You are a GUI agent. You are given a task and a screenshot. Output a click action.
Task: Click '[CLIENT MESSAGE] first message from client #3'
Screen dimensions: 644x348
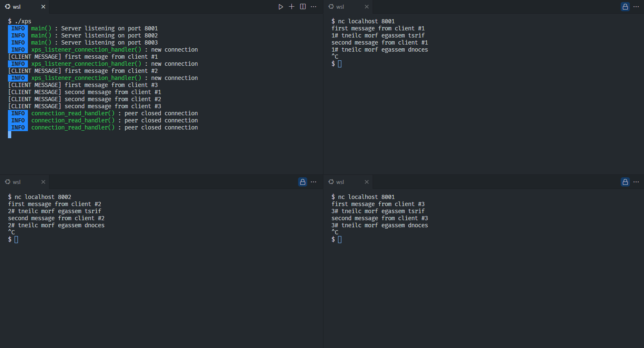(x=83, y=85)
